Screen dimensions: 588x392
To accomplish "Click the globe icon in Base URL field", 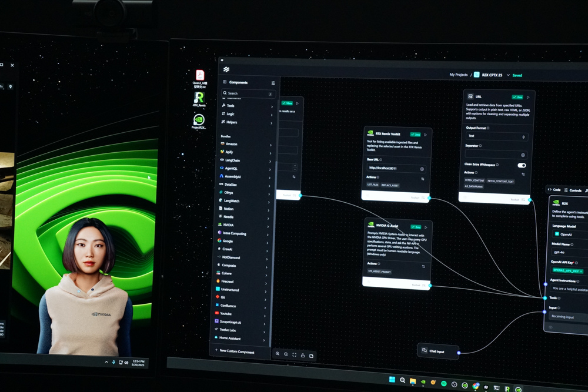I will click(422, 169).
